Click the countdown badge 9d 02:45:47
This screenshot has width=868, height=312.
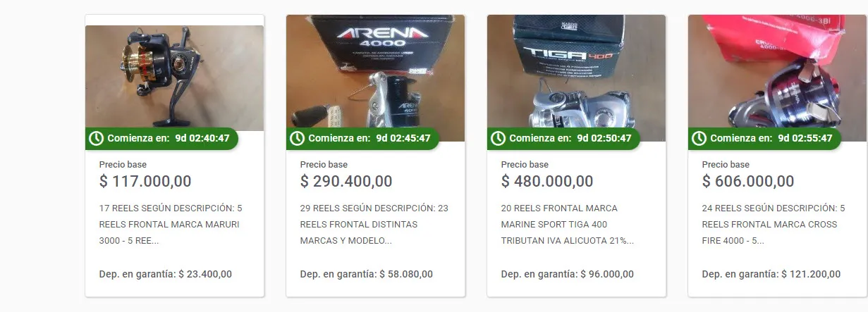point(363,138)
